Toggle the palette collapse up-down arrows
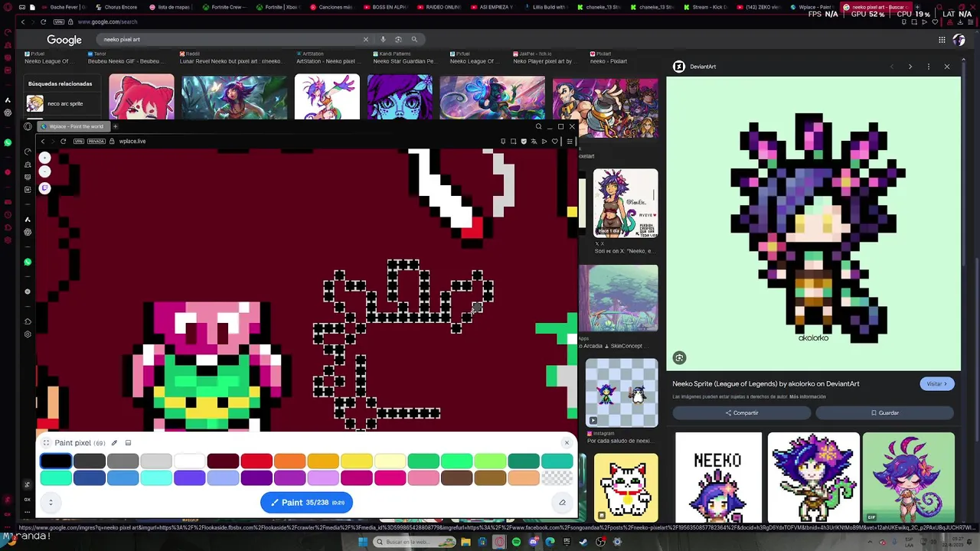 (51, 502)
